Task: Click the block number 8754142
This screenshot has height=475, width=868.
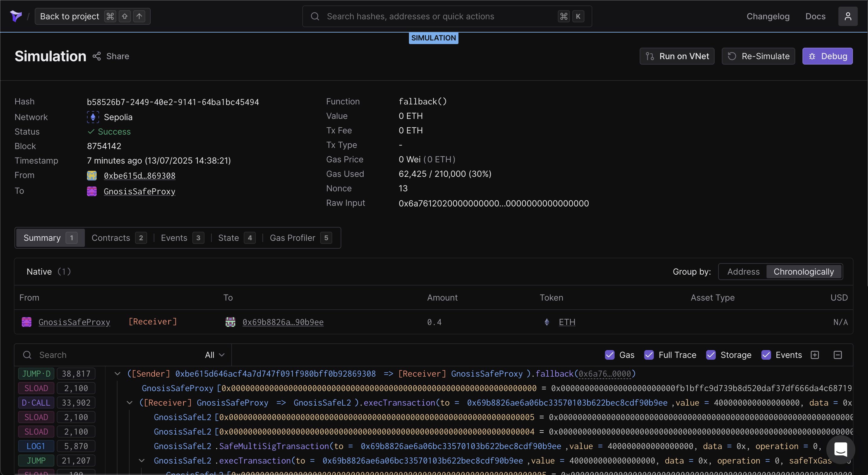Action: pos(104,146)
